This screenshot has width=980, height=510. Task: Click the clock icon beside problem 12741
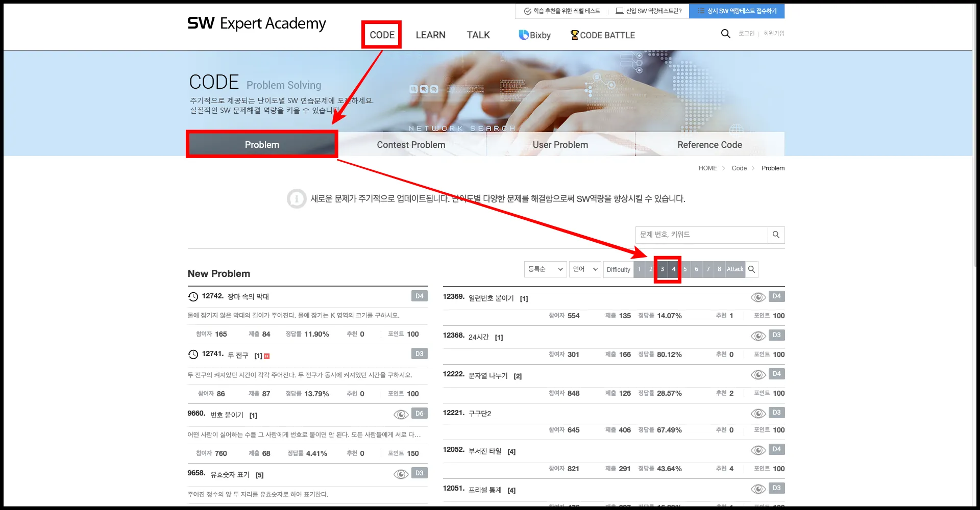[193, 354]
